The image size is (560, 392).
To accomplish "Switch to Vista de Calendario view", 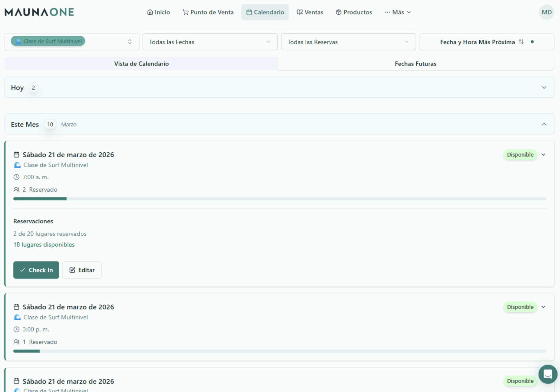I will click(141, 64).
